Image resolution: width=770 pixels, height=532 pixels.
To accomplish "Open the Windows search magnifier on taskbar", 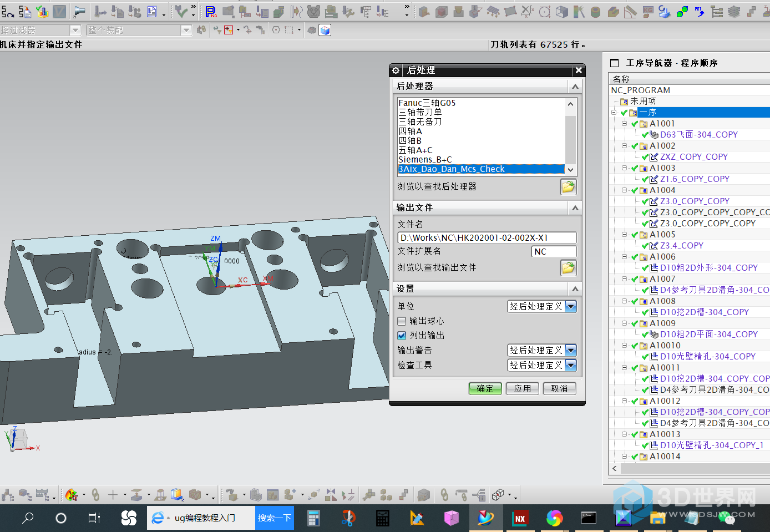I will tap(28, 518).
